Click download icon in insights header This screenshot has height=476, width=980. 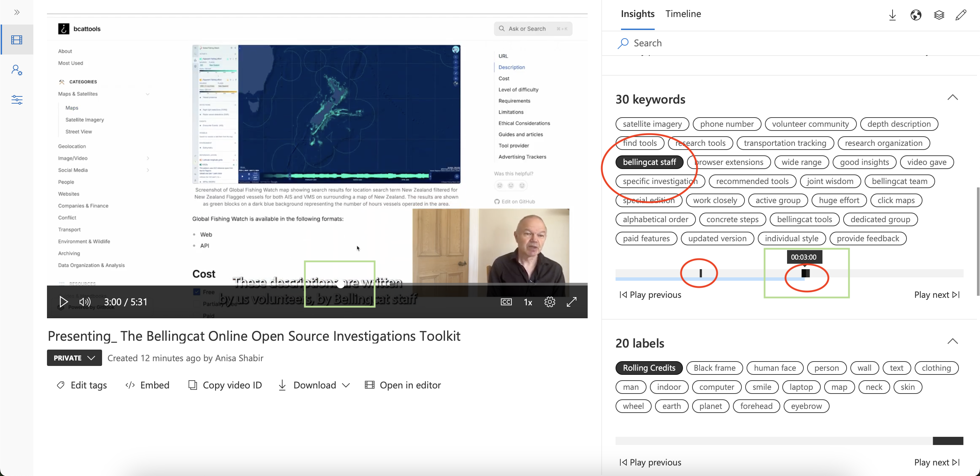coord(892,15)
